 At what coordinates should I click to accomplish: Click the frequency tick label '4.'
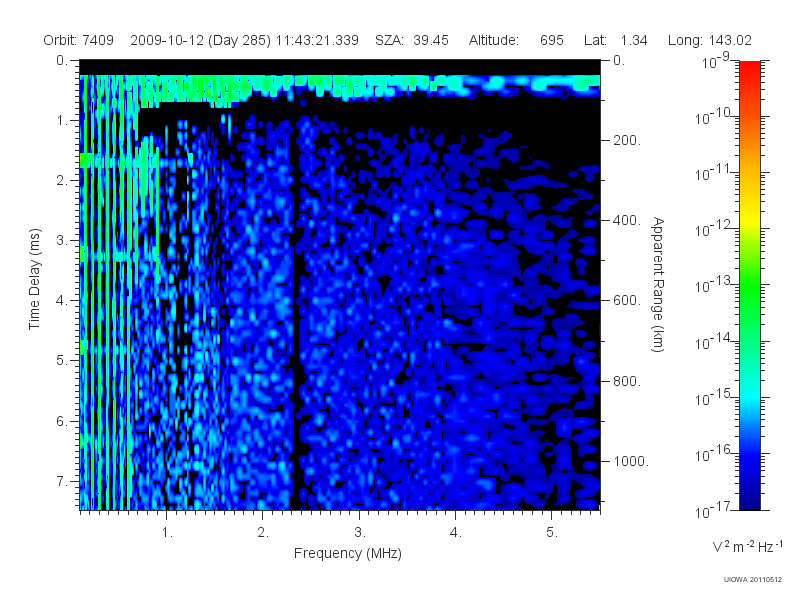tap(456, 533)
